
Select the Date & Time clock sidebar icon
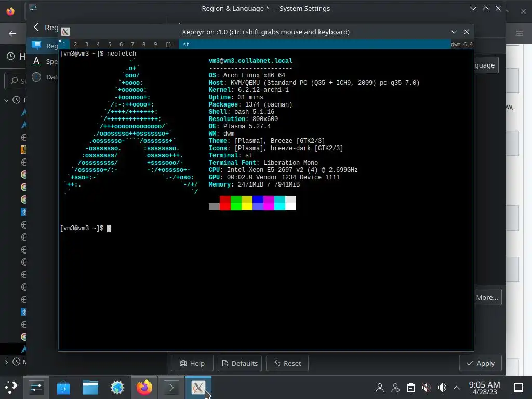point(36,77)
